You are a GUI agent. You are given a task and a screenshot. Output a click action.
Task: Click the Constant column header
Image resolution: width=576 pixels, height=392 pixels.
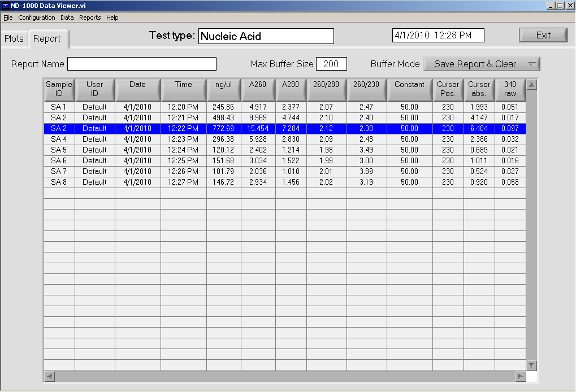coord(409,90)
